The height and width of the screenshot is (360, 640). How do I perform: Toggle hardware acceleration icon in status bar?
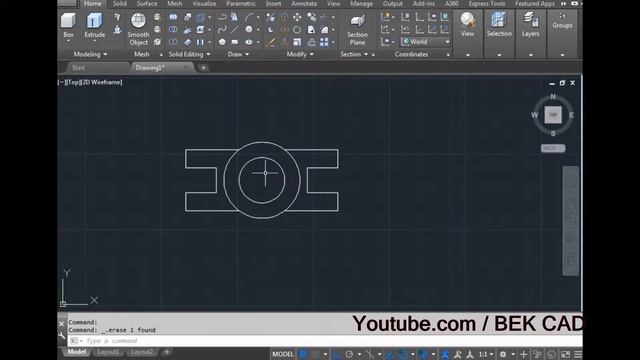tap(551, 354)
